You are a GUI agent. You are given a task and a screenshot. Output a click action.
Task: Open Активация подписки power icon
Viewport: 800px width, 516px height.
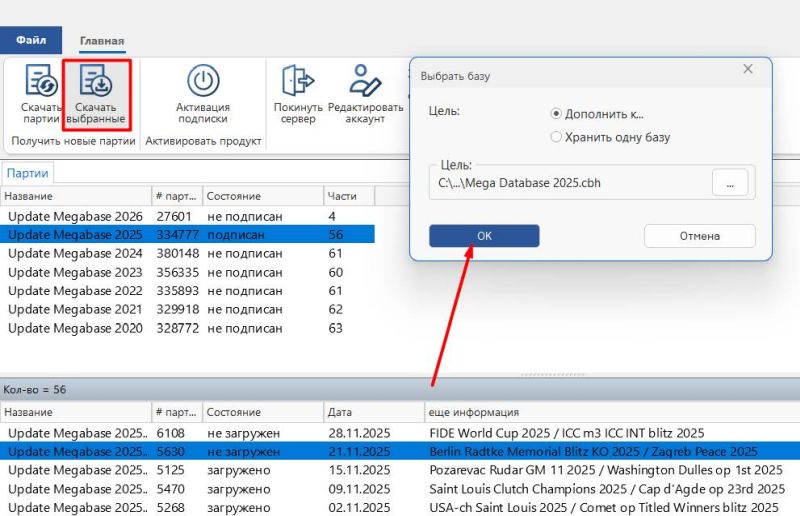(203, 80)
